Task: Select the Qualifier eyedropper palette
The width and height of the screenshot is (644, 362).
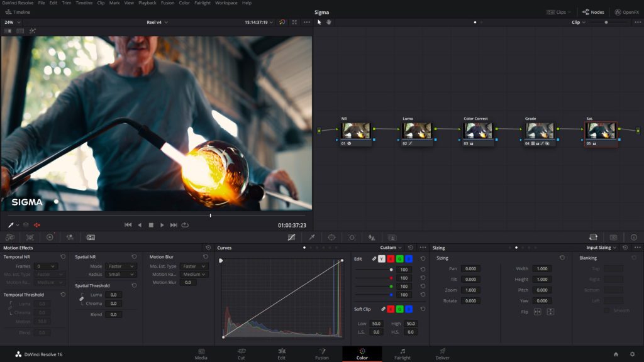Action: 311,238
